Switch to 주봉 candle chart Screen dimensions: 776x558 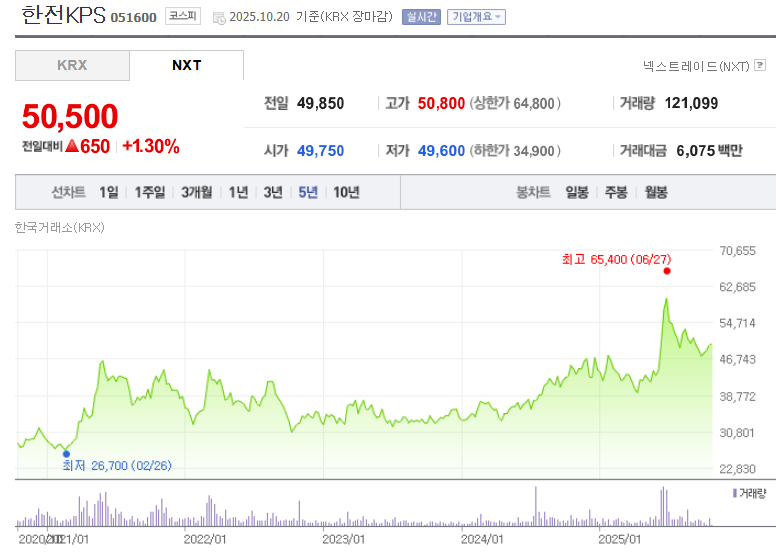(x=616, y=192)
